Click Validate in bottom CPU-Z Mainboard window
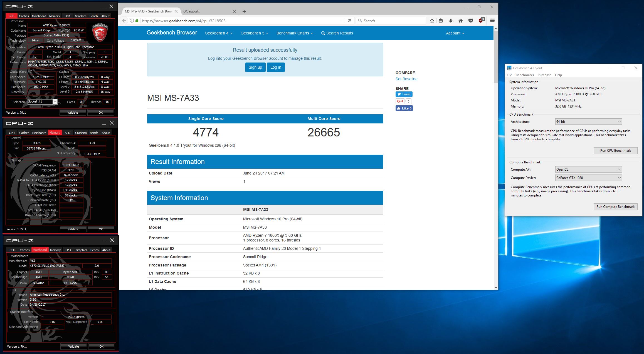This screenshot has height=354, width=644. pyautogui.click(x=73, y=346)
